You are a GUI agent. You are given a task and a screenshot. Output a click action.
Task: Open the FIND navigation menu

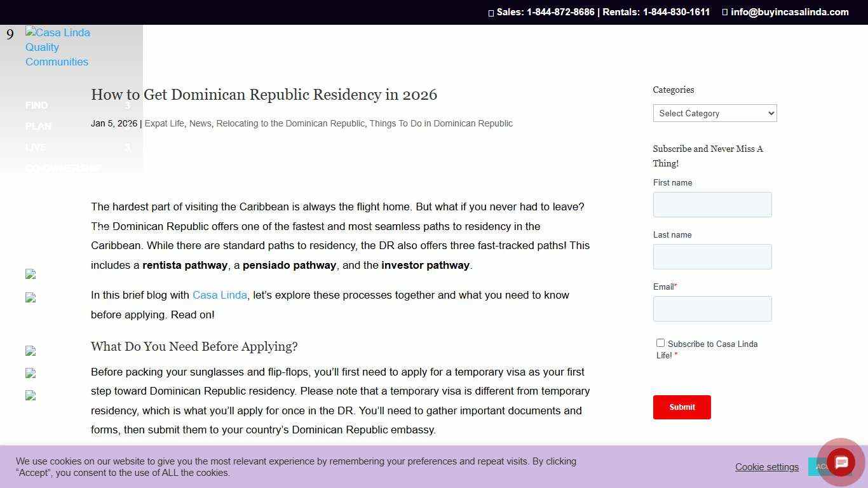tap(36, 105)
